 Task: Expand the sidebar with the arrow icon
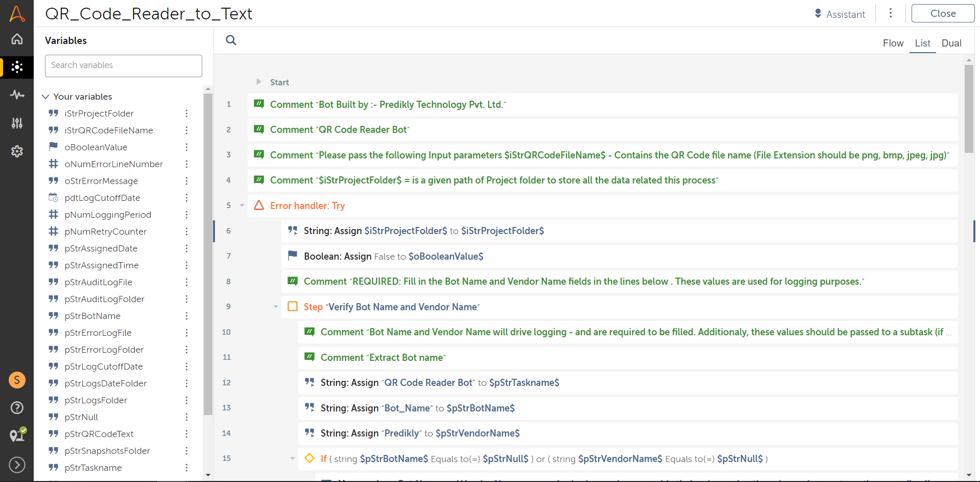tap(17, 465)
